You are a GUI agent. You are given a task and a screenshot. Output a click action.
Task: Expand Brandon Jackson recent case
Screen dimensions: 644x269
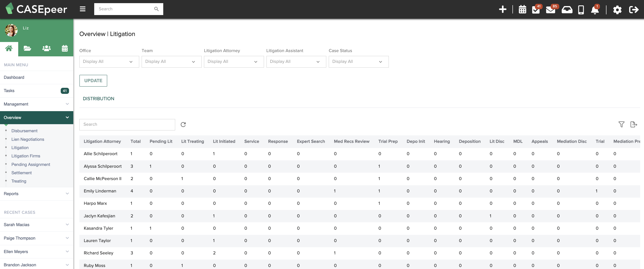coord(36,265)
